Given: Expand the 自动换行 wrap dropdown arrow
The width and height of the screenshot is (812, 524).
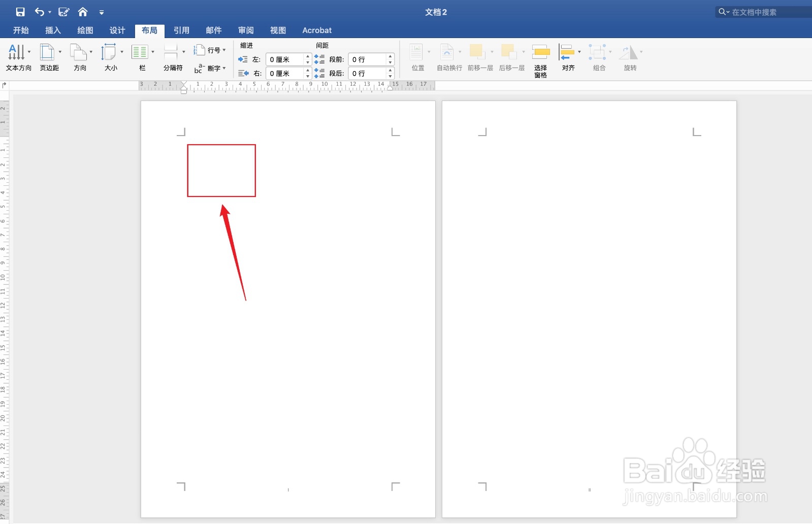Looking at the screenshot, I should 460,52.
